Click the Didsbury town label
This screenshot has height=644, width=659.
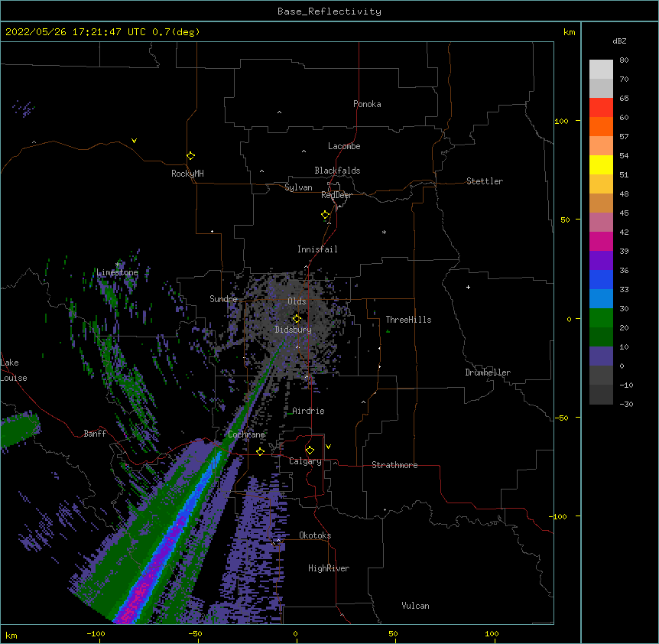coord(294,330)
